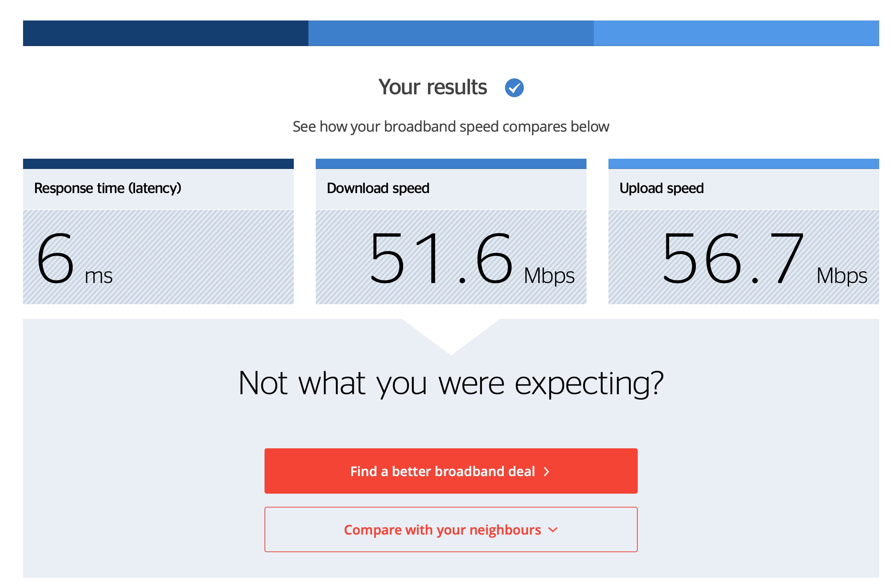
Task: Toggle the Compare with your neighbours section
Action: coord(451,529)
